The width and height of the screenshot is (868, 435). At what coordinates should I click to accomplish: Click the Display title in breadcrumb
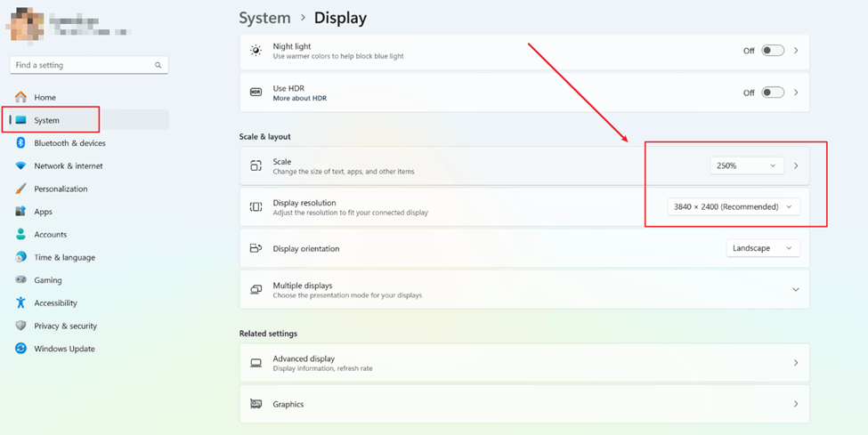(x=340, y=18)
